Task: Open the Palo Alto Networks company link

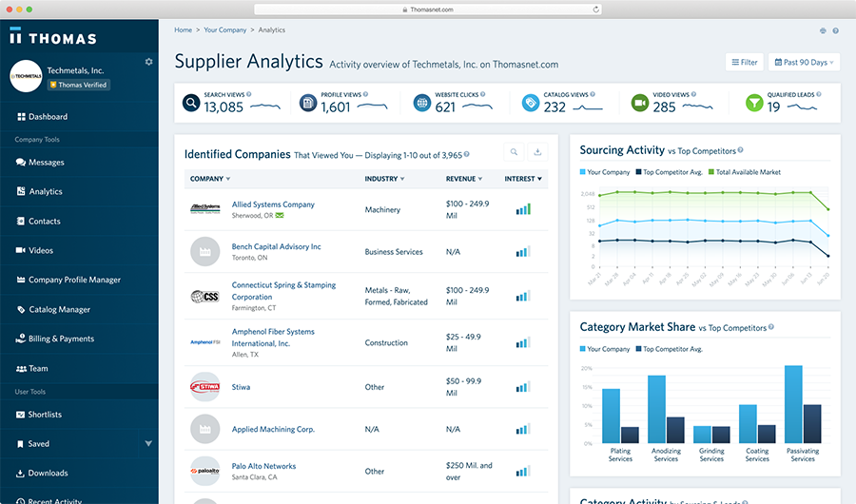Action: coord(263,466)
